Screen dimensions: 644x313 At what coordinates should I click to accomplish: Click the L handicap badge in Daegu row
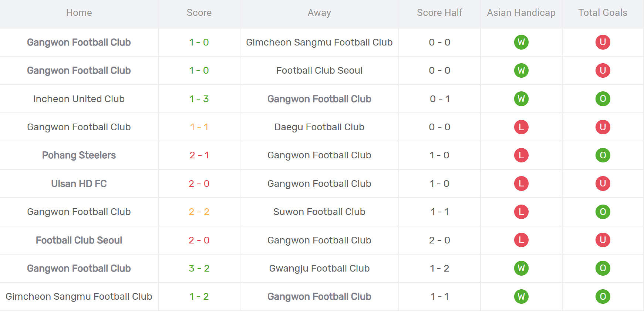click(x=521, y=127)
